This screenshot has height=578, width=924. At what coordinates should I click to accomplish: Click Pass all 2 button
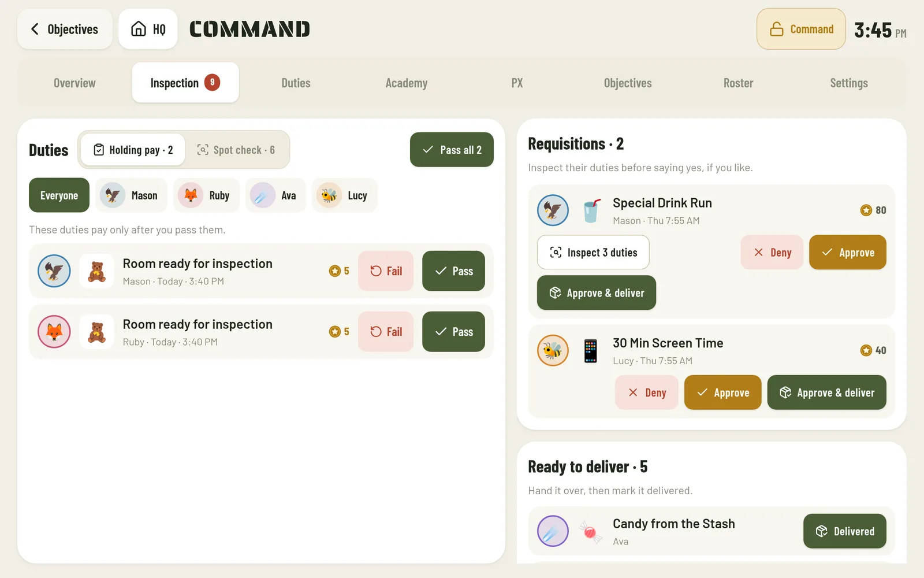coord(452,150)
